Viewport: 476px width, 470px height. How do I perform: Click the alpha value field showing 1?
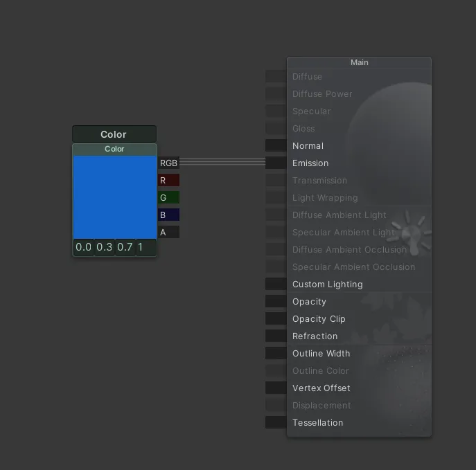tap(146, 247)
